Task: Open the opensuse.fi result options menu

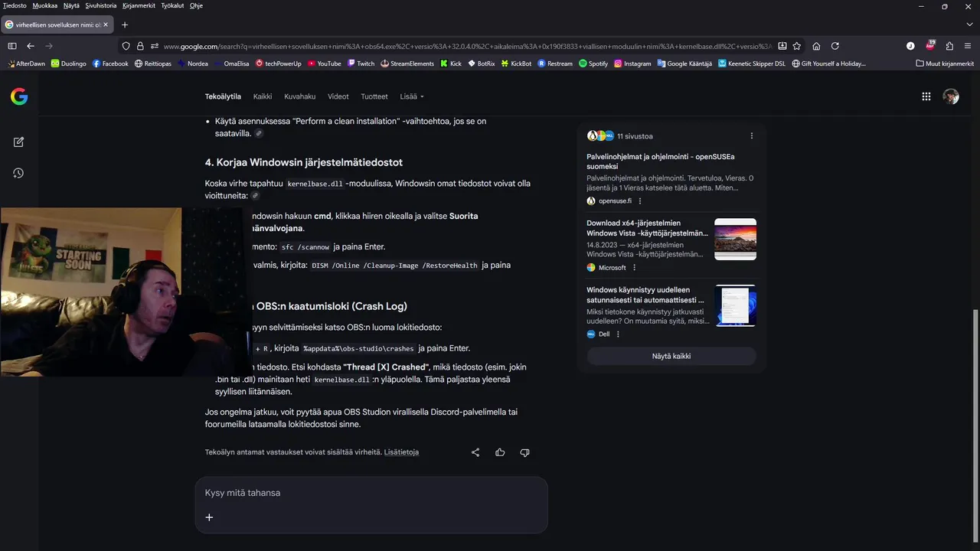Action: (x=640, y=201)
